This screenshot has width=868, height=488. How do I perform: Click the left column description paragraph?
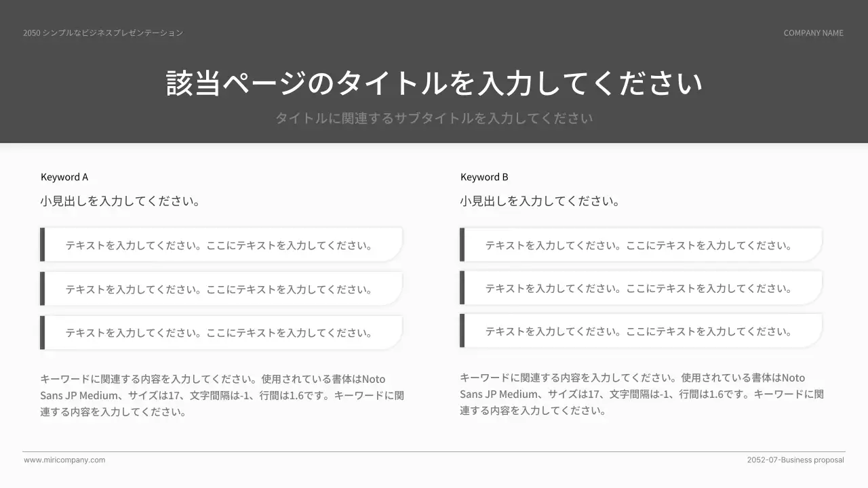pyautogui.click(x=222, y=394)
